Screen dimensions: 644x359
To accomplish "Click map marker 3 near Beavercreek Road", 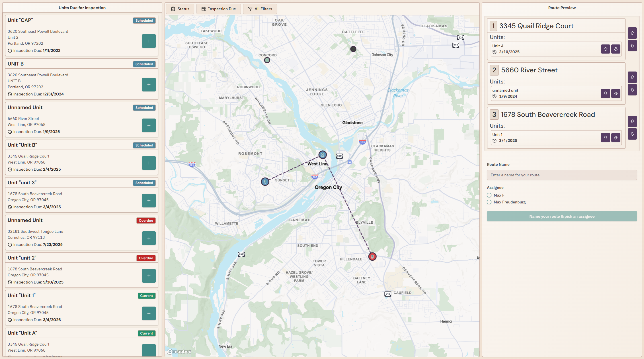I will pos(372,256).
